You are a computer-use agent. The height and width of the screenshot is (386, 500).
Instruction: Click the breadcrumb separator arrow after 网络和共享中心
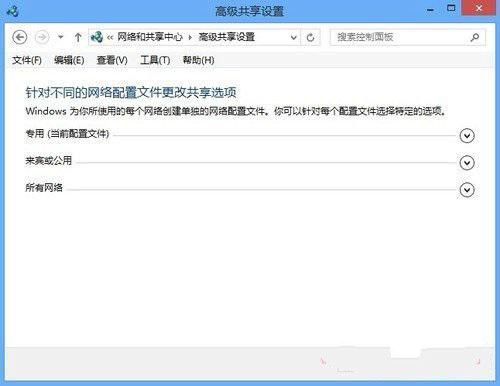(x=190, y=37)
